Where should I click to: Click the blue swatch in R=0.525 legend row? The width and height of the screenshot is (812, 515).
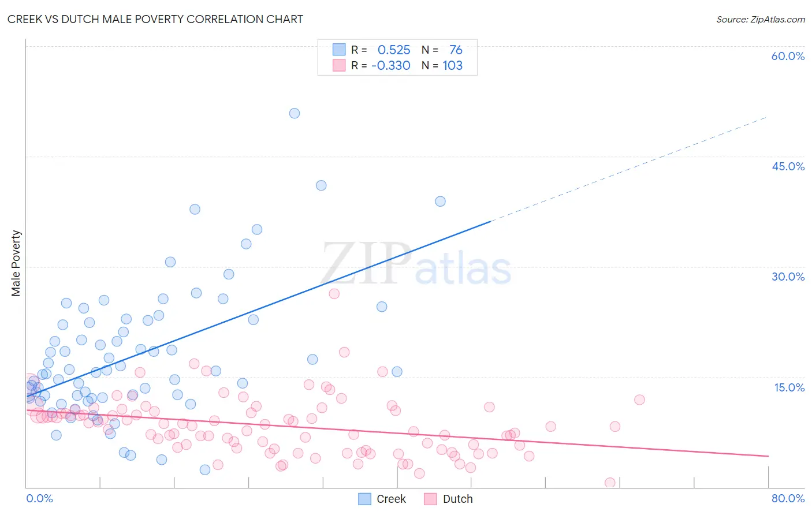click(339, 50)
